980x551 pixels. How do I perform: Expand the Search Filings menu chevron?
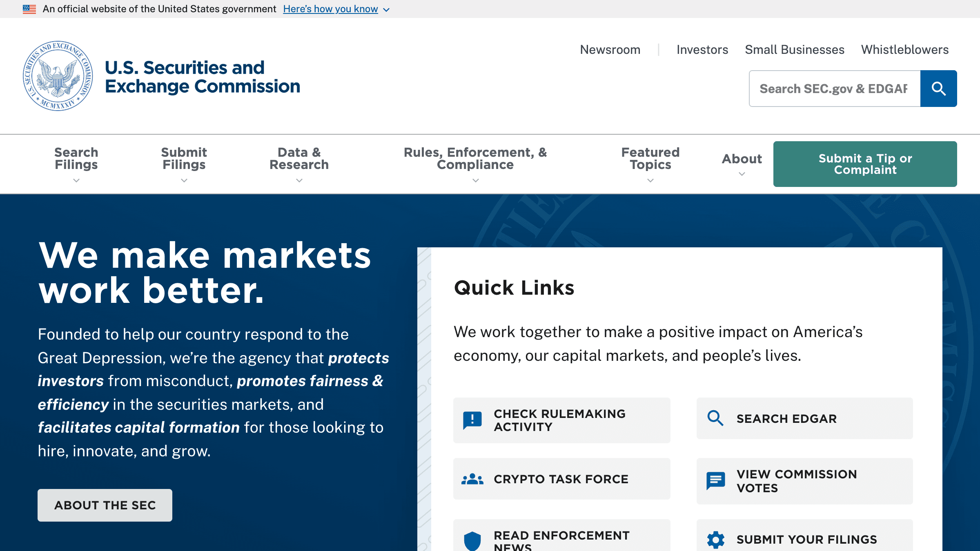(x=76, y=180)
